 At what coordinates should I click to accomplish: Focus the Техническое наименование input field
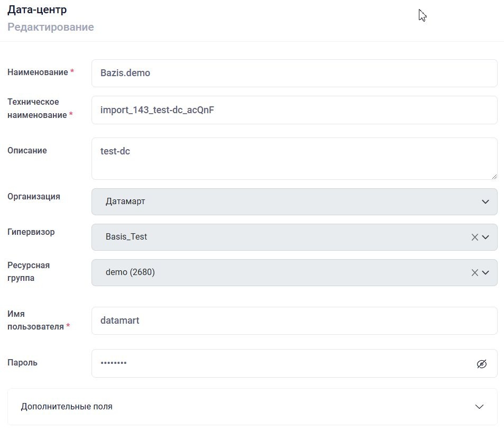294,110
